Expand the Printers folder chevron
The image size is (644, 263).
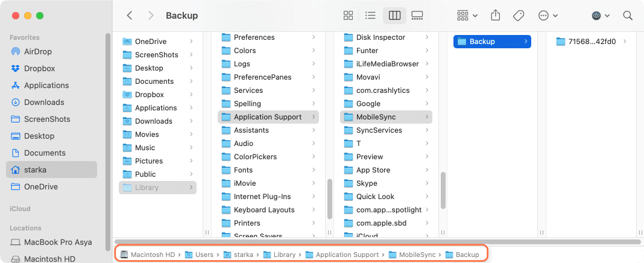coord(314,223)
